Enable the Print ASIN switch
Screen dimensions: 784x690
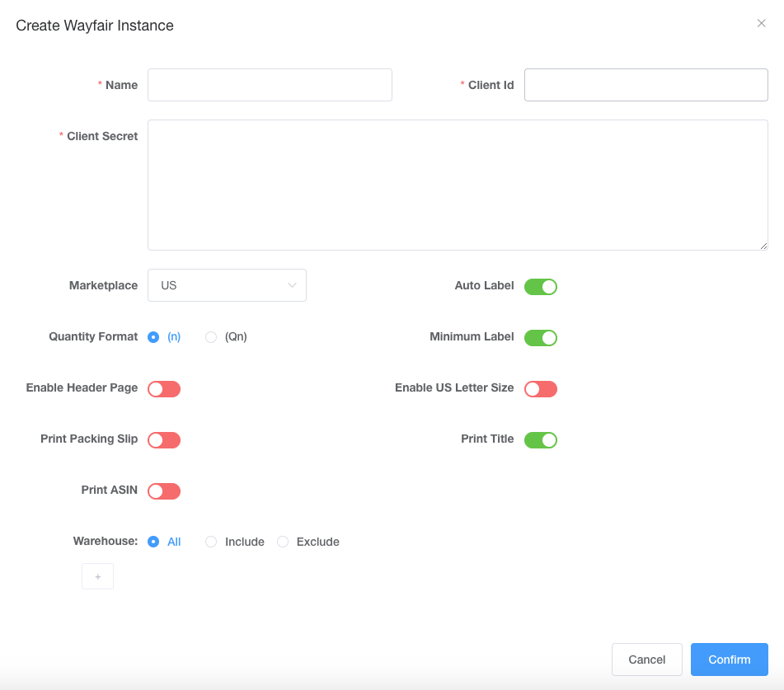coord(164,491)
